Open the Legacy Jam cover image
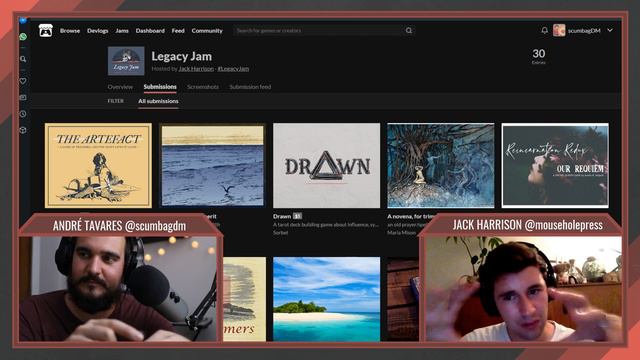The height and width of the screenshot is (360, 640). point(126,61)
